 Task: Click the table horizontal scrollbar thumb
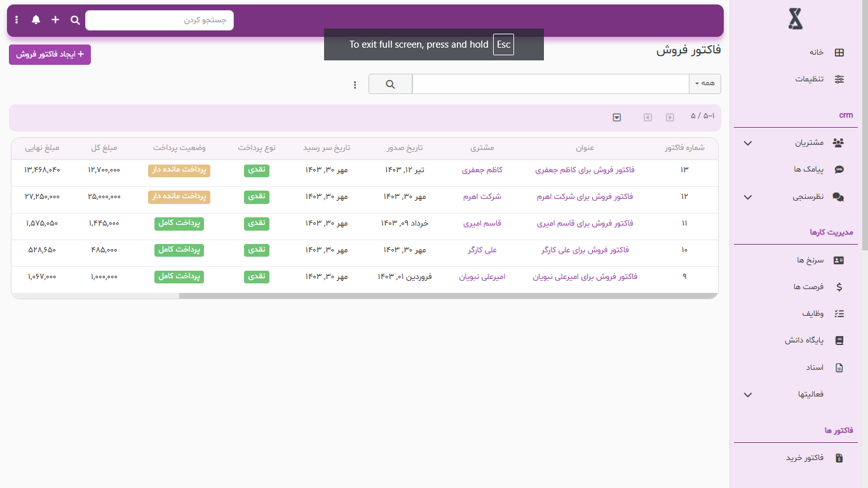click(x=448, y=295)
